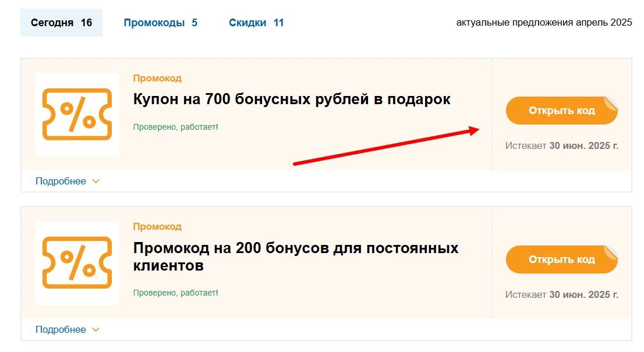Click the Промокод label on the first coupon card
This screenshot has width=644, height=352.
157,78
